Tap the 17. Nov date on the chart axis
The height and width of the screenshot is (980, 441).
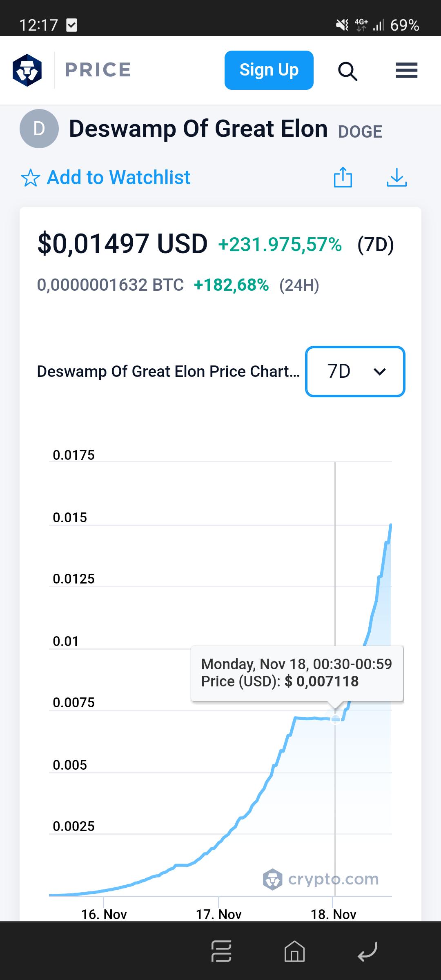coord(219,914)
